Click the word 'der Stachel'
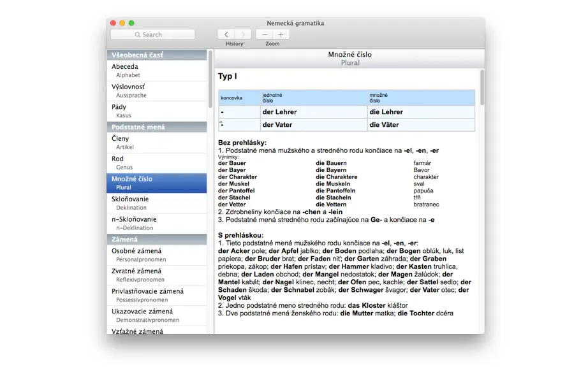This screenshot has height=367, width=588. (x=234, y=198)
